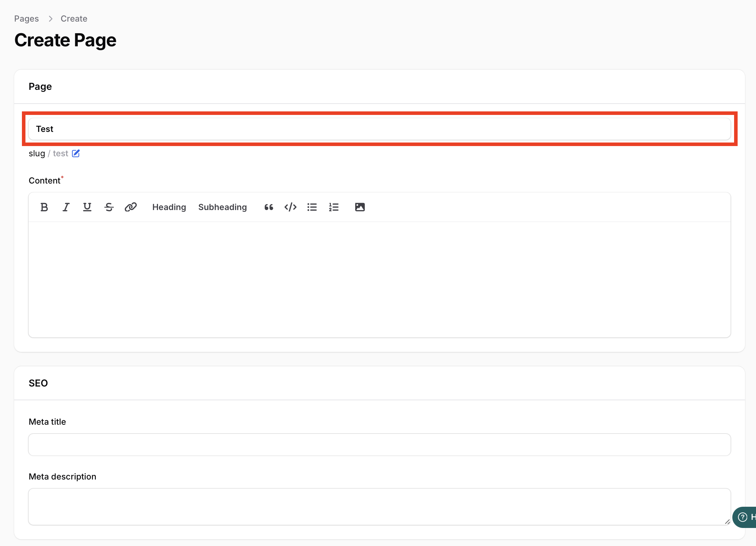This screenshot has height=546, width=756.
Task: Focus the Content editor text area
Action: [379, 279]
